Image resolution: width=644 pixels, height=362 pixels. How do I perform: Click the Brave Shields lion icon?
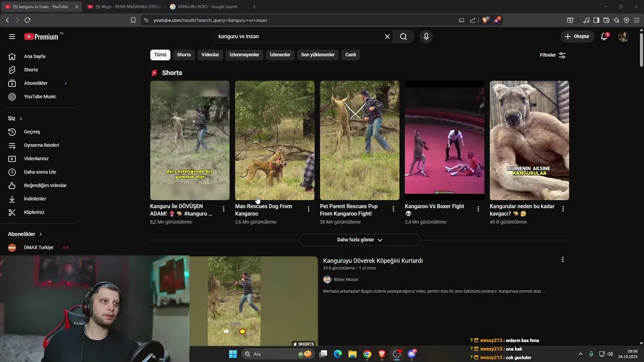pyautogui.click(x=485, y=20)
